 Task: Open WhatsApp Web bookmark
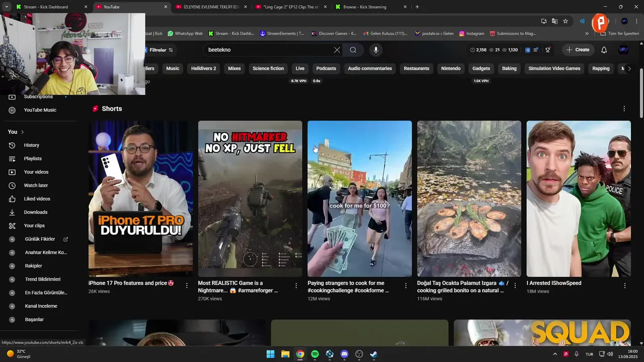pyautogui.click(x=185, y=34)
